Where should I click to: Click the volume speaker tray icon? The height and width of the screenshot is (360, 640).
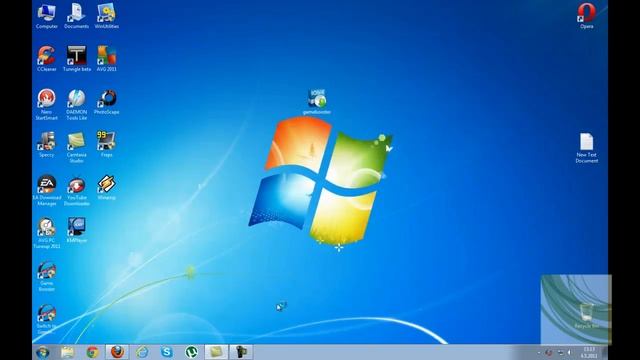coord(570,352)
